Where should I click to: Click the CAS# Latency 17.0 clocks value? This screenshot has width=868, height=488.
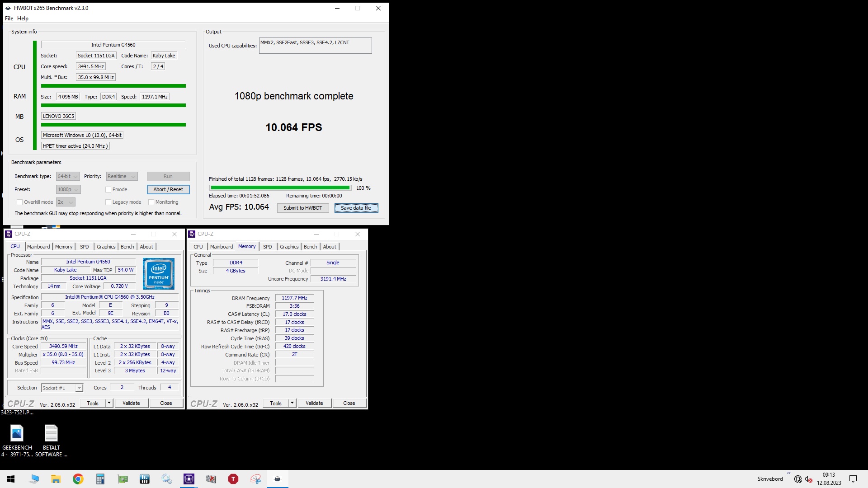[294, 314]
